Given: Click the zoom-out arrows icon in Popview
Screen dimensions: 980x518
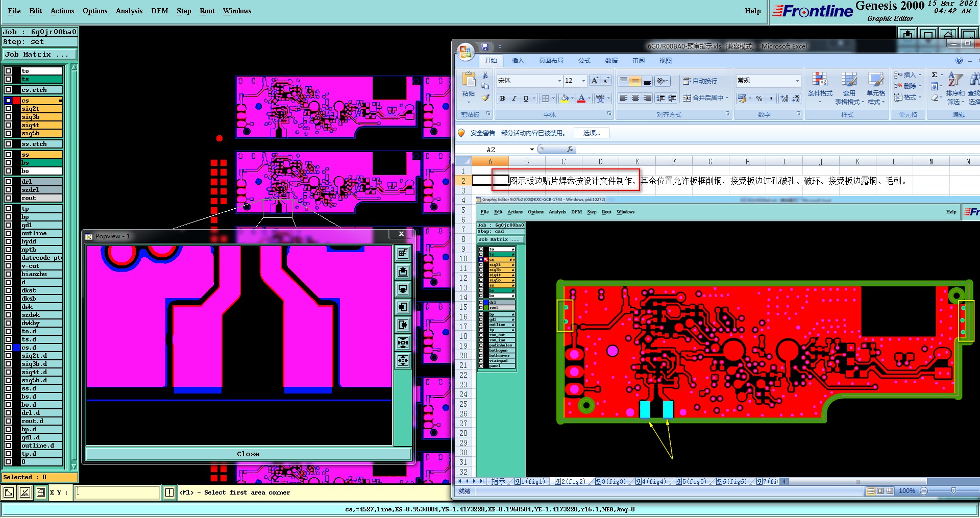Looking at the screenshot, I should click(403, 360).
